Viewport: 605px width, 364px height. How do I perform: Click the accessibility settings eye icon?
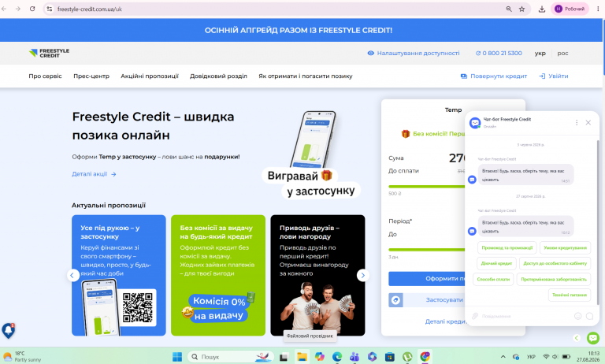coord(371,54)
